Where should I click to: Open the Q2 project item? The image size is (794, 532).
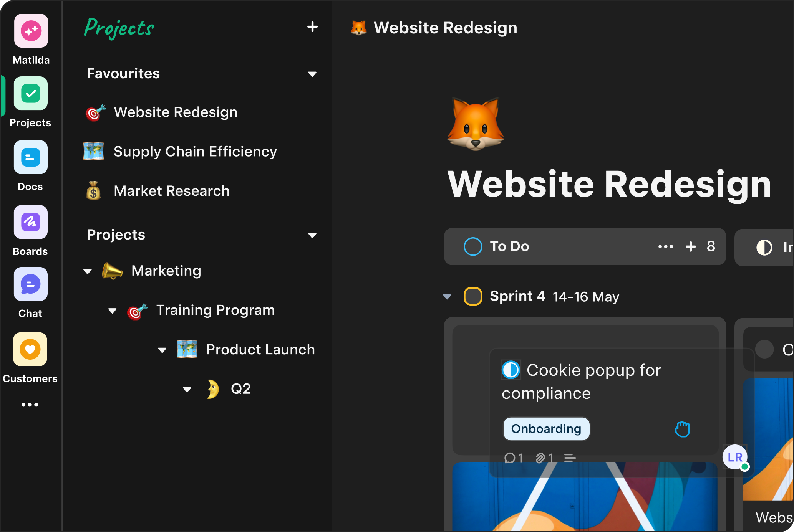tap(240, 389)
